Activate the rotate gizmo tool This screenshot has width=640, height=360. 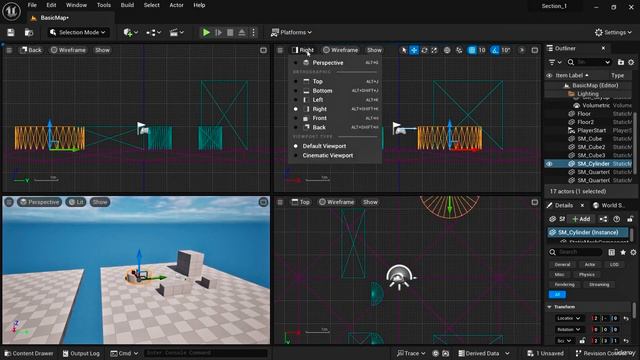coord(424,50)
